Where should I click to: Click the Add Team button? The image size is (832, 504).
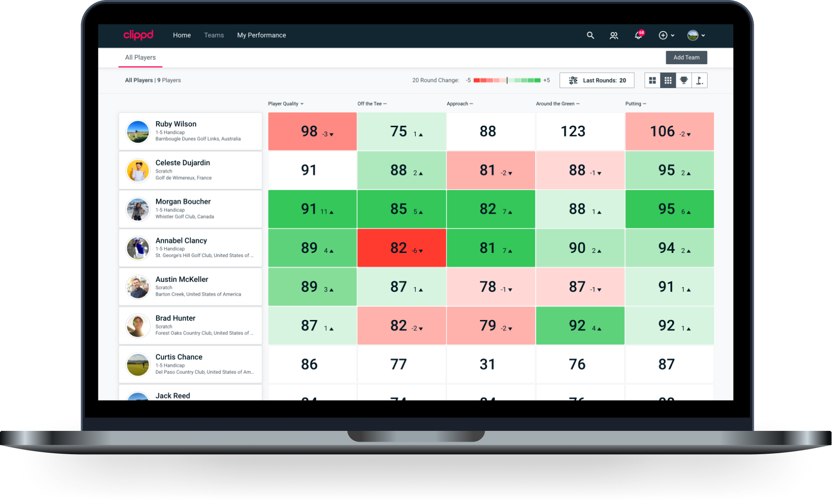click(x=686, y=58)
